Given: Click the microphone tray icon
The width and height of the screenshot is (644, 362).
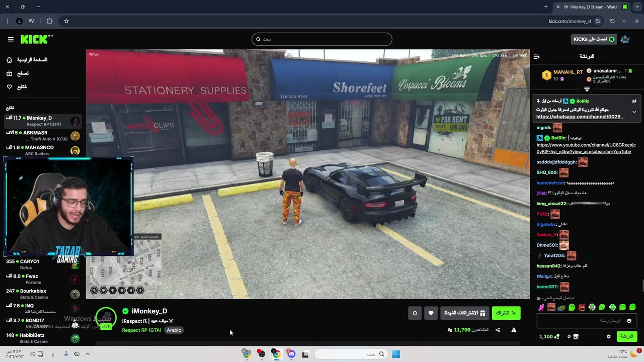Looking at the screenshot, I should (x=65, y=354).
